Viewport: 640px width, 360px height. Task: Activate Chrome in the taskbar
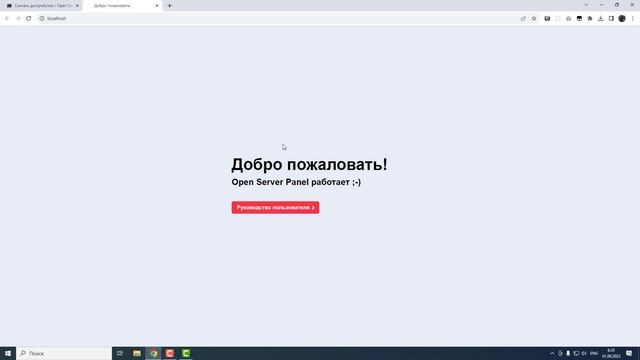tap(153, 353)
